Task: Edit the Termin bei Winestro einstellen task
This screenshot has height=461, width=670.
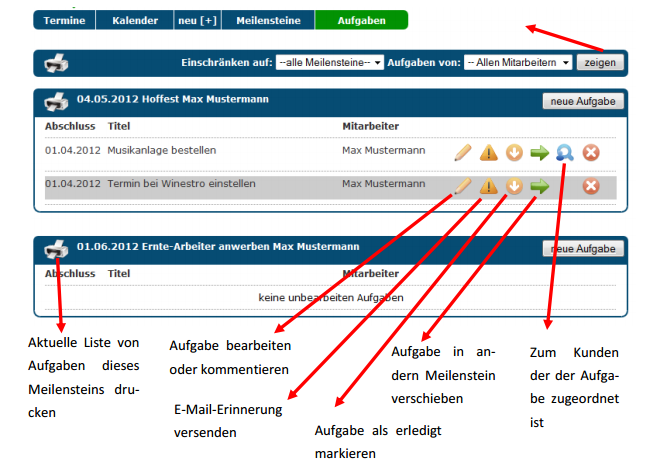Action: 462,186
